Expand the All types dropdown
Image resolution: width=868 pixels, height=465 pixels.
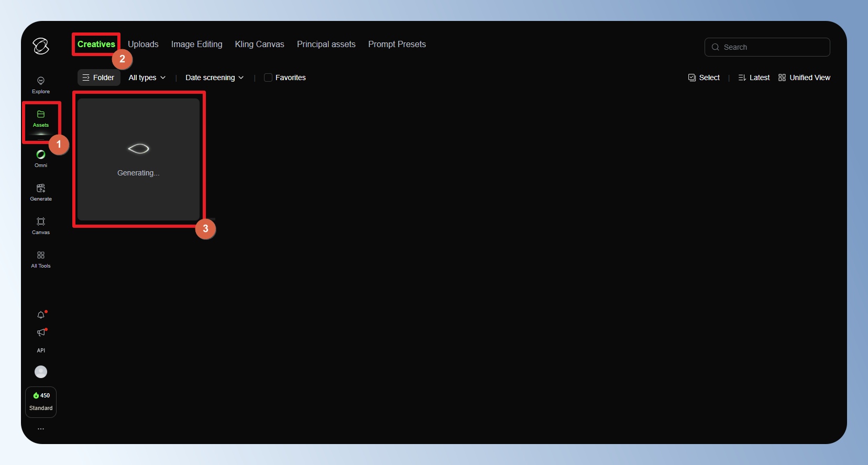[x=147, y=77]
